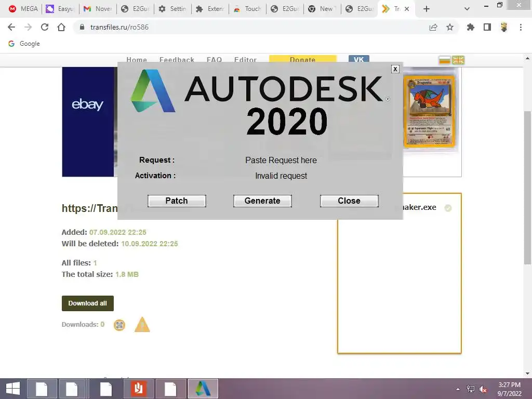
Task: Close the Autodesk 2020 dialog with X
Action: point(395,69)
